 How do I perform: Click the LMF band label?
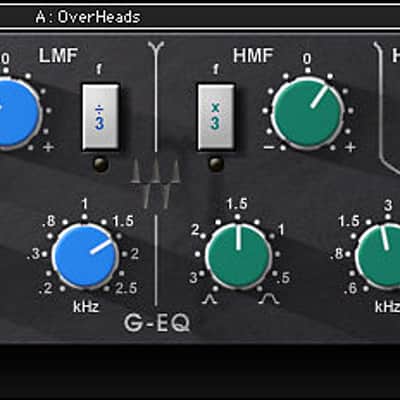[58, 55]
